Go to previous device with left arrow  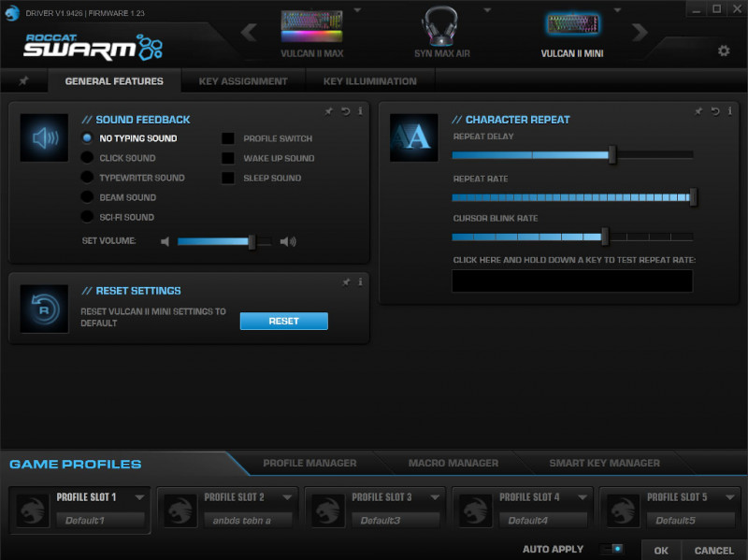click(x=249, y=33)
